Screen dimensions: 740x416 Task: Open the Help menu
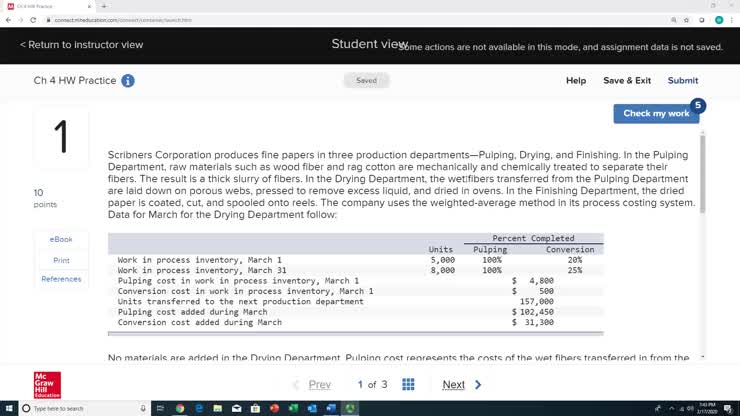pos(576,81)
